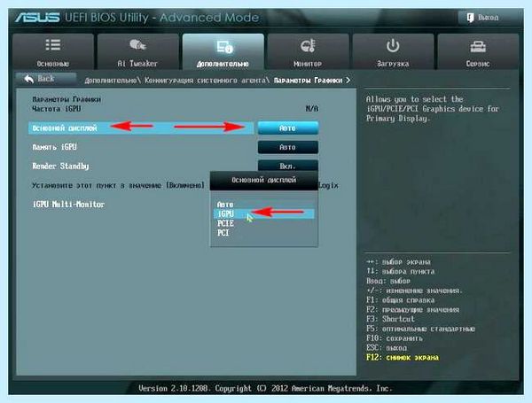532x403 pixels.
Task: Click the F2: предыдущие значения hint
Action: (x=412, y=310)
